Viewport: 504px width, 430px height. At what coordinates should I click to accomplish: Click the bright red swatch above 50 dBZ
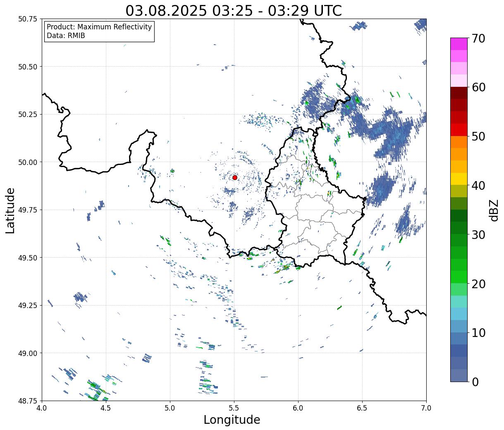click(x=459, y=130)
